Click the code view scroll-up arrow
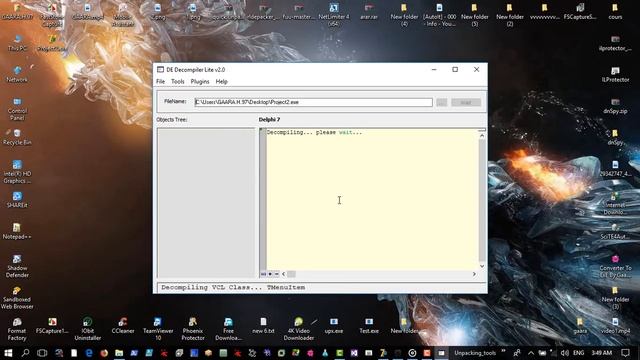 (x=482, y=136)
